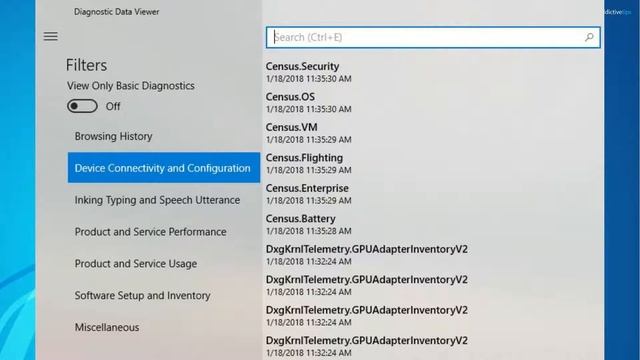Click the magnifier search icon
The image size is (640, 360).
pos(589,38)
